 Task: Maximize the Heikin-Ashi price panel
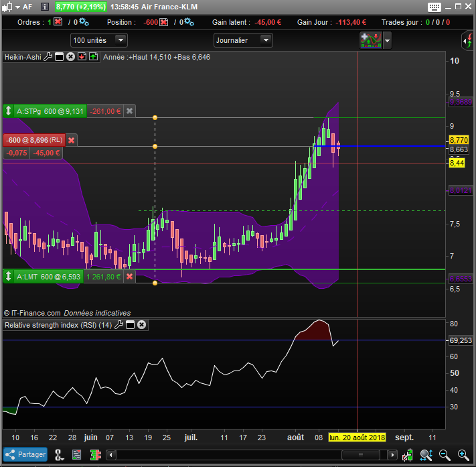(59, 57)
